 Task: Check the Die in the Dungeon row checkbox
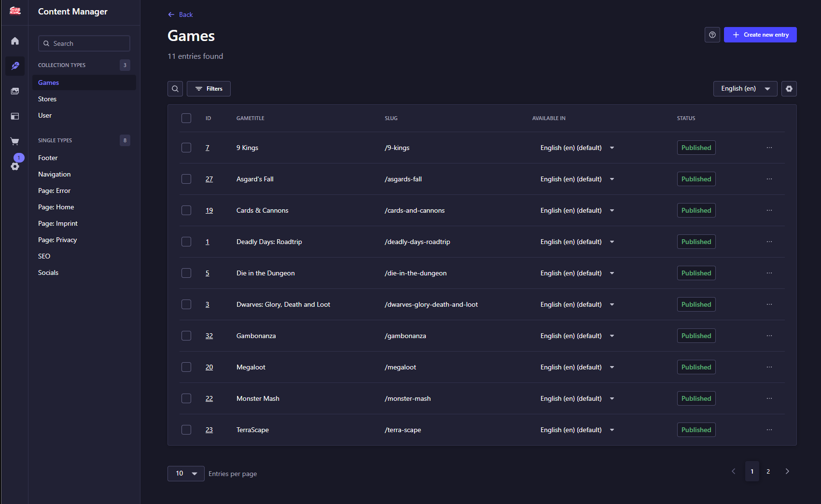click(186, 273)
